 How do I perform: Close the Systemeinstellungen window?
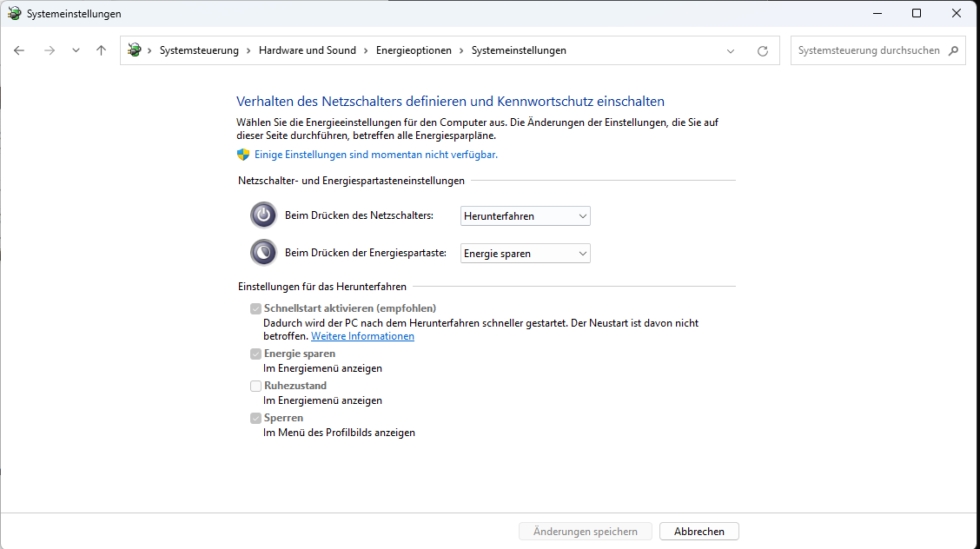click(957, 13)
